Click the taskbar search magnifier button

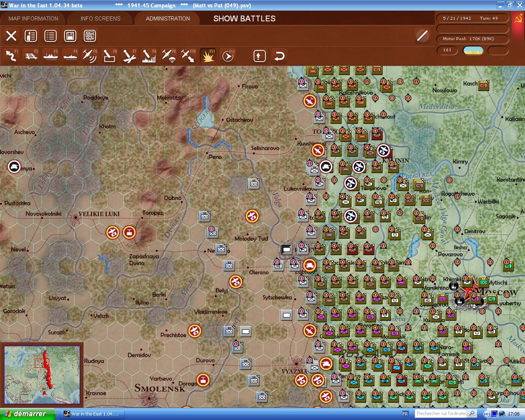(x=472, y=414)
